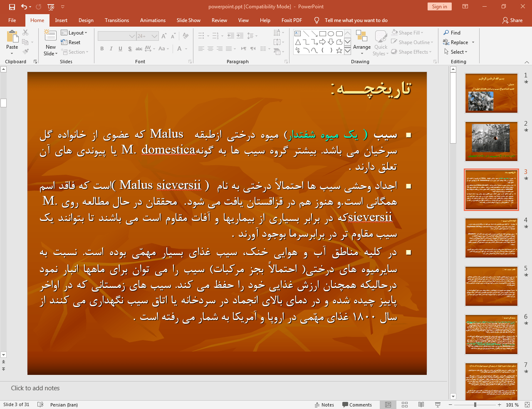
Task: Adjust the zoom slider handle
Action: click(475, 405)
